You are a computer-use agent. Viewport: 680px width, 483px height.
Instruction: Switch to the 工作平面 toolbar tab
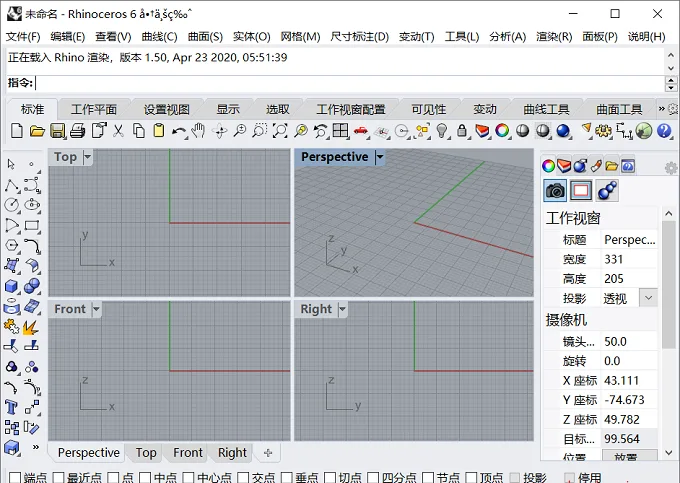(94, 109)
